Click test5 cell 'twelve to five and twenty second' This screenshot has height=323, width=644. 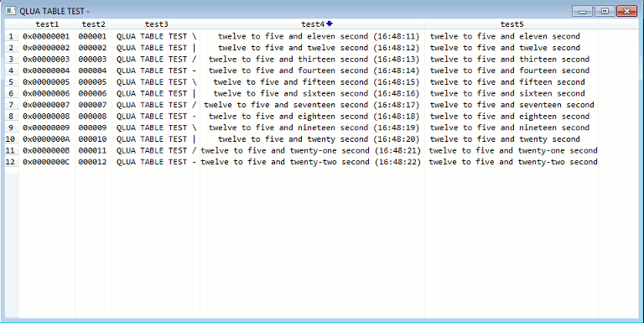pyautogui.click(x=512, y=139)
